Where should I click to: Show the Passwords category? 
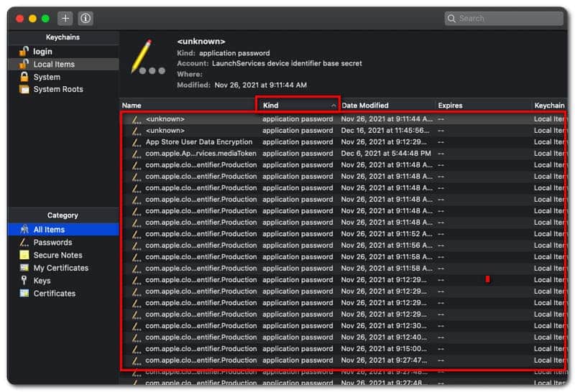(x=52, y=243)
